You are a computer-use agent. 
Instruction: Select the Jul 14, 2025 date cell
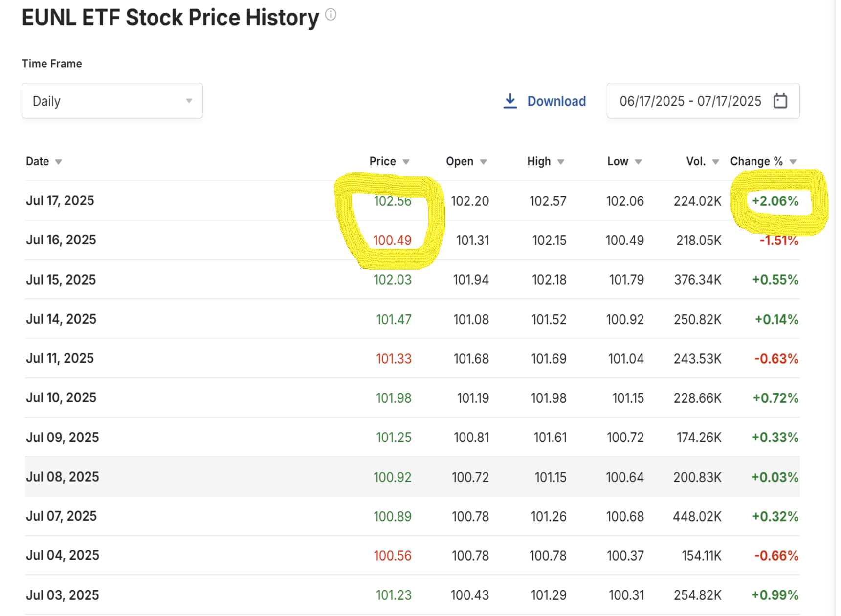[61, 319]
